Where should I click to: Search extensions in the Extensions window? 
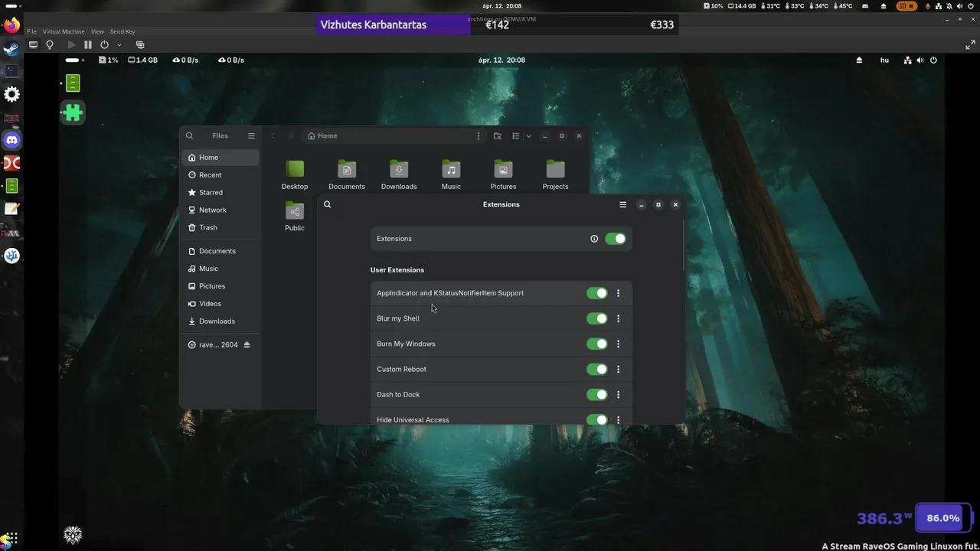(x=328, y=204)
